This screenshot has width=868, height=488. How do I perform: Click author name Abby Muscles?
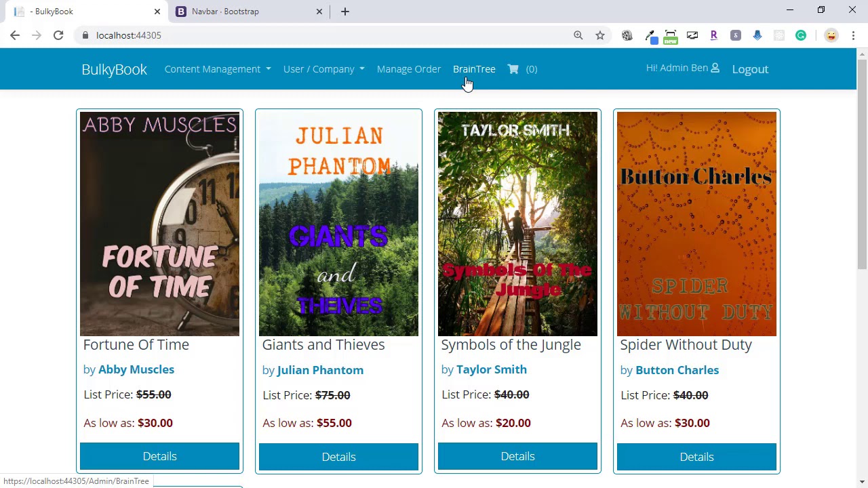tap(136, 369)
